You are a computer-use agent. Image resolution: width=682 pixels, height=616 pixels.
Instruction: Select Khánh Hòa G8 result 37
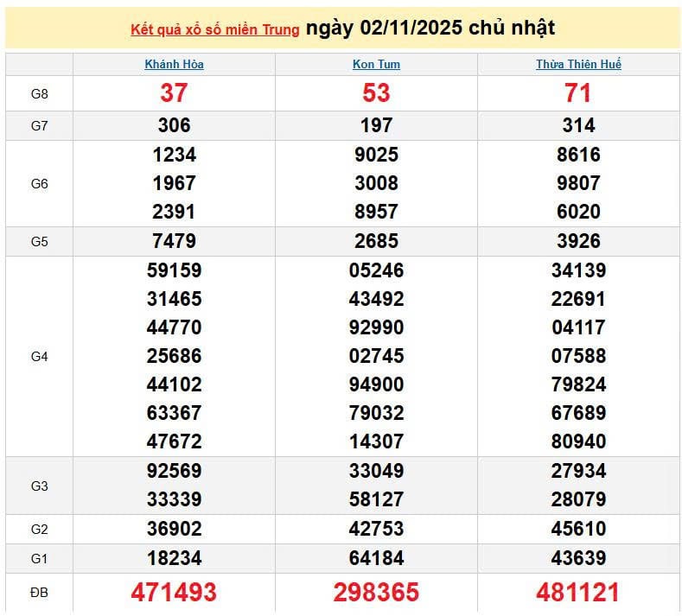tap(174, 93)
